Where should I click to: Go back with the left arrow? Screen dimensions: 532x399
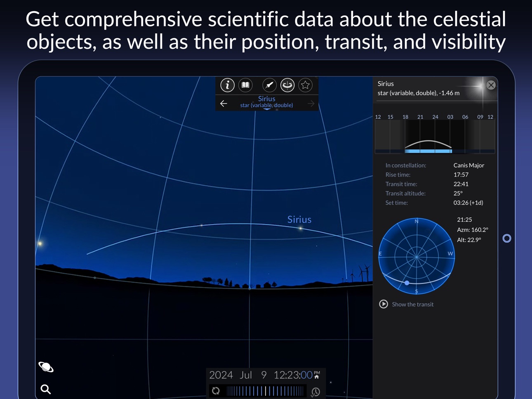[x=224, y=104]
